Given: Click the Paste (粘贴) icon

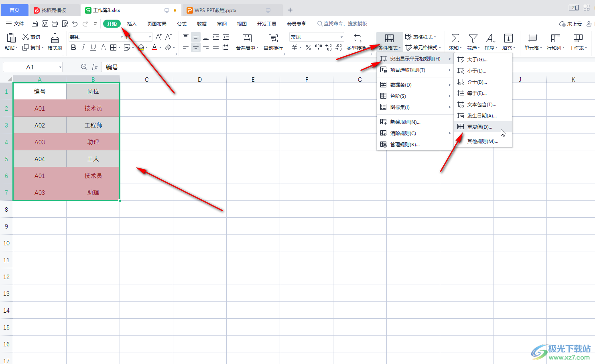Looking at the screenshot, I should (x=11, y=38).
